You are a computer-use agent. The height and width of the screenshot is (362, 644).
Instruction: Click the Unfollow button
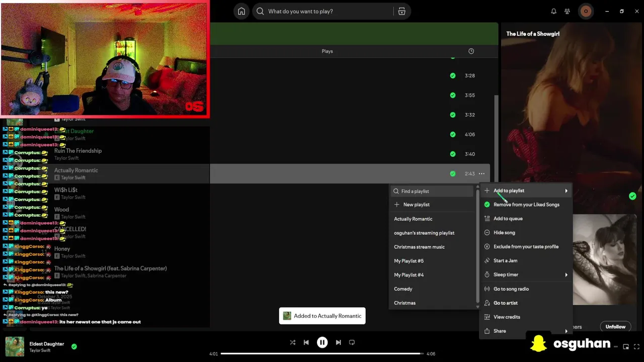tap(615, 327)
